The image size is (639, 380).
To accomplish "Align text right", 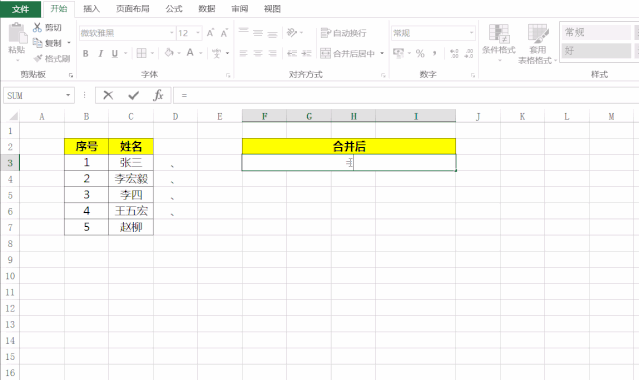I will [x=273, y=53].
